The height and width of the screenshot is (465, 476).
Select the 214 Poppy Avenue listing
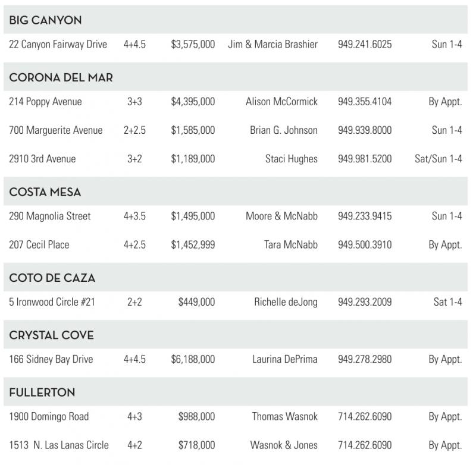click(45, 102)
